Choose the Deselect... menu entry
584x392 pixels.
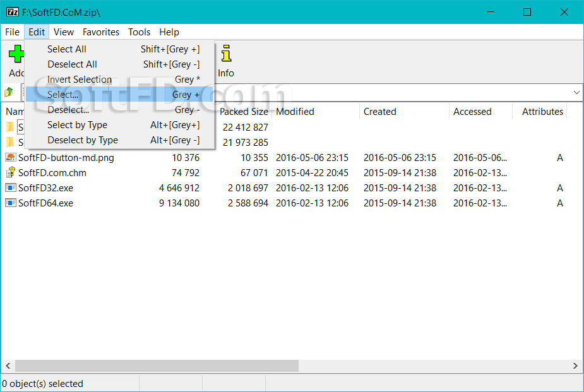point(119,110)
